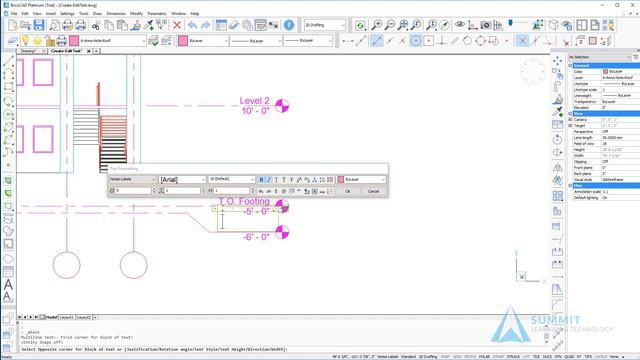Toggle the layer lock padlock icon
640x360 pixels.
pyautogui.click(x=49, y=41)
